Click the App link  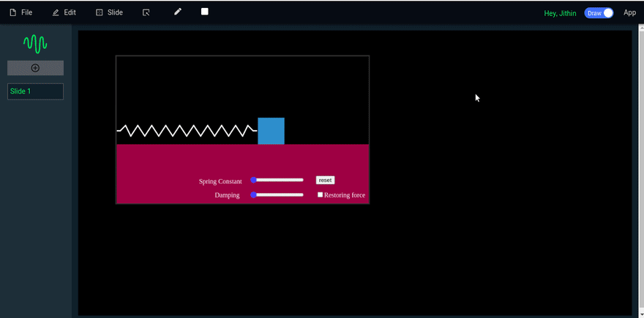pyautogui.click(x=629, y=12)
